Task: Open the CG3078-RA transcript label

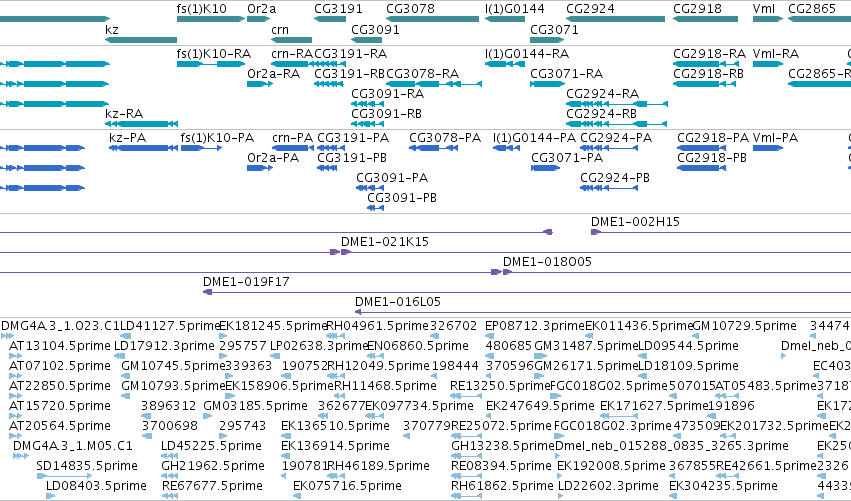Action: click(422, 73)
